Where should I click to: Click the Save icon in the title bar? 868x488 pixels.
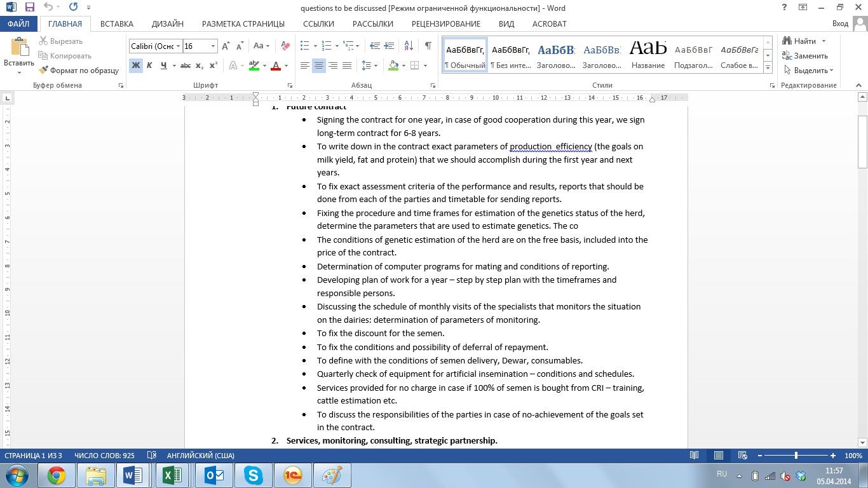[29, 8]
